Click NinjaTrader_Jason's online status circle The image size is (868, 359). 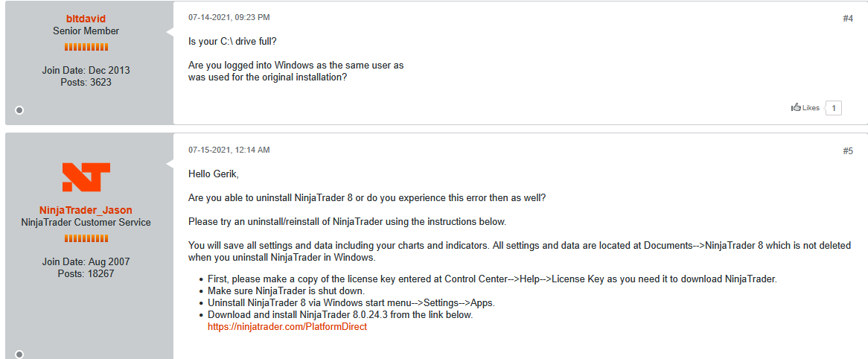[x=19, y=355]
